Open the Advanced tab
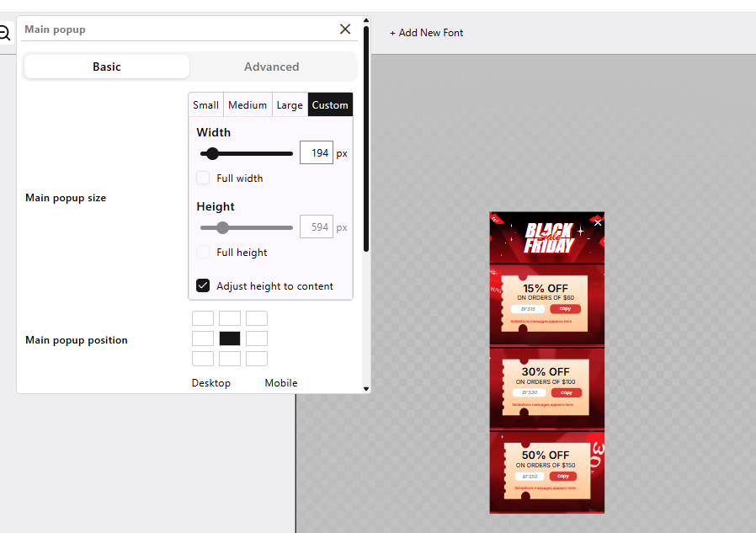 pyautogui.click(x=271, y=67)
